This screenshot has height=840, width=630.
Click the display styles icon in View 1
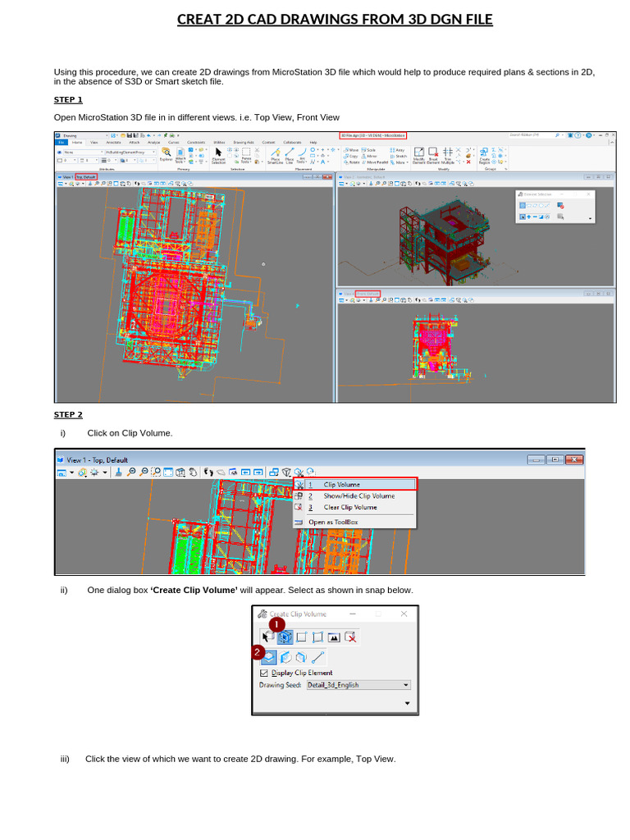[x=82, y=472]
